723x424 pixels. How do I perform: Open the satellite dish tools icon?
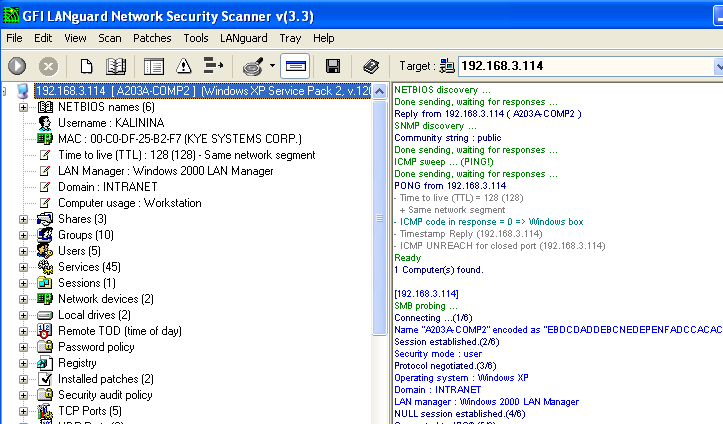coord(253,66)
